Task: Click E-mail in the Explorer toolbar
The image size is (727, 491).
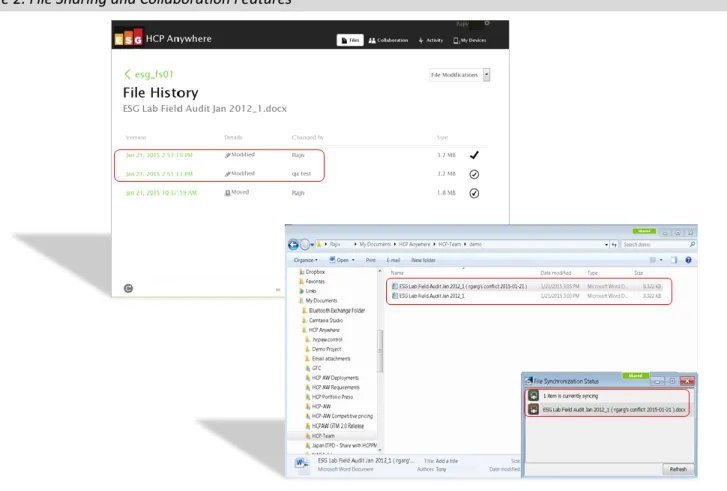Action: tap(393, 260)
